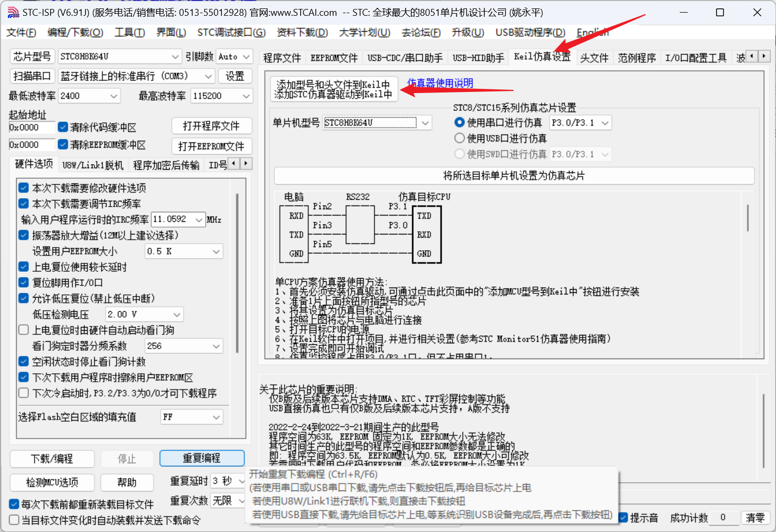Image resolution: width=776 pixels, height=532 pixels.
Task: Open serial port COM3 dropdown
Action: pos(136,76)
